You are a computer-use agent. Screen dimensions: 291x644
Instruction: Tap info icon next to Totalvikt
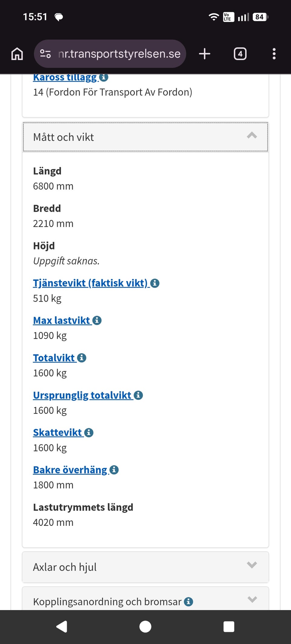click(82, 358)
